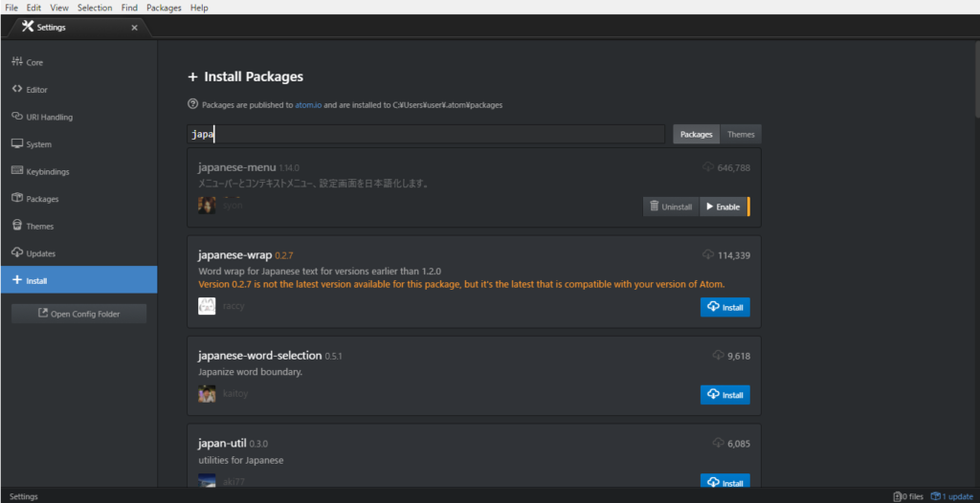Click the '0 files' status bar indicator
The image size is (980, 503).
[x=908, y=496]
